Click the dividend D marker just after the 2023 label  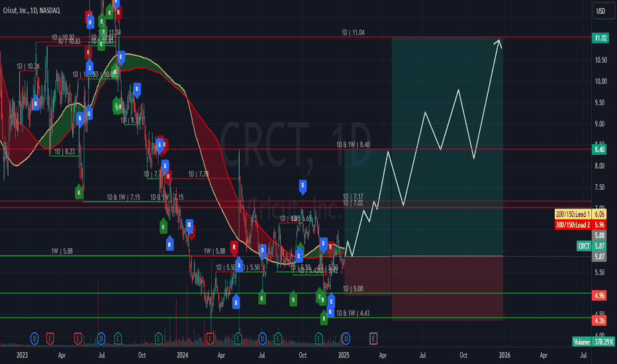pyautogui.click(x=34, y=338)
